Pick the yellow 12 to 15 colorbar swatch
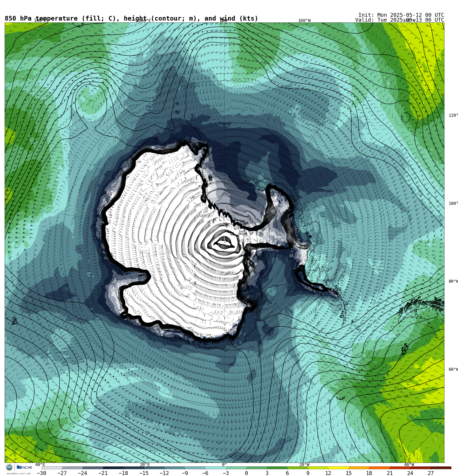This screenshot has width=458, height=476. coord(339,468)
